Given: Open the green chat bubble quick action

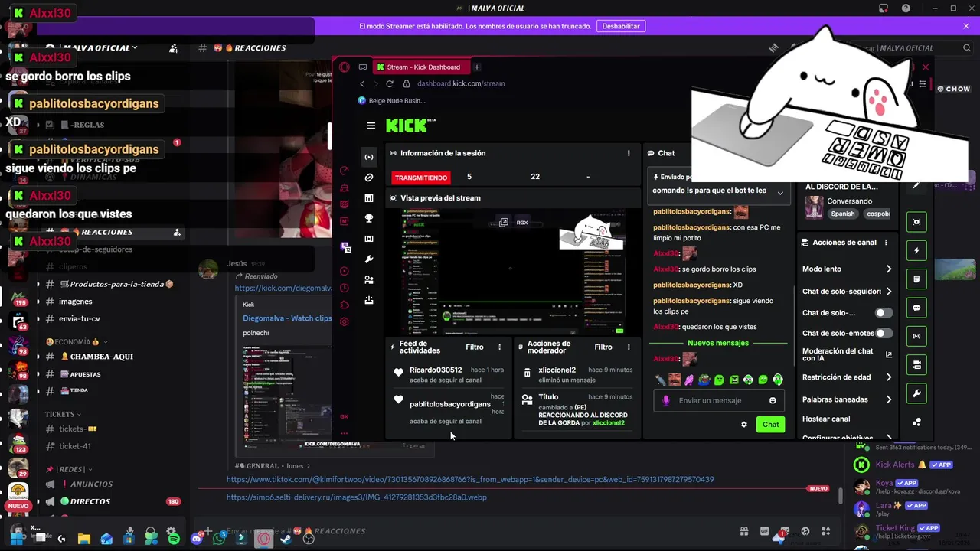Looking at the screenshot, I should (x=916, y=308).
